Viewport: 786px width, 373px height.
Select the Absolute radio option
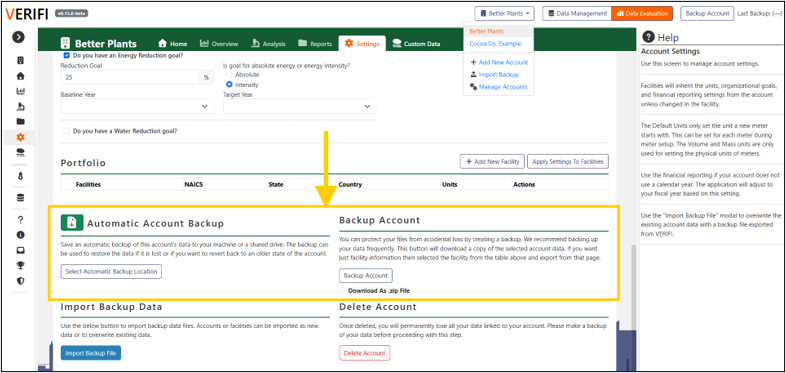[230, 74]
